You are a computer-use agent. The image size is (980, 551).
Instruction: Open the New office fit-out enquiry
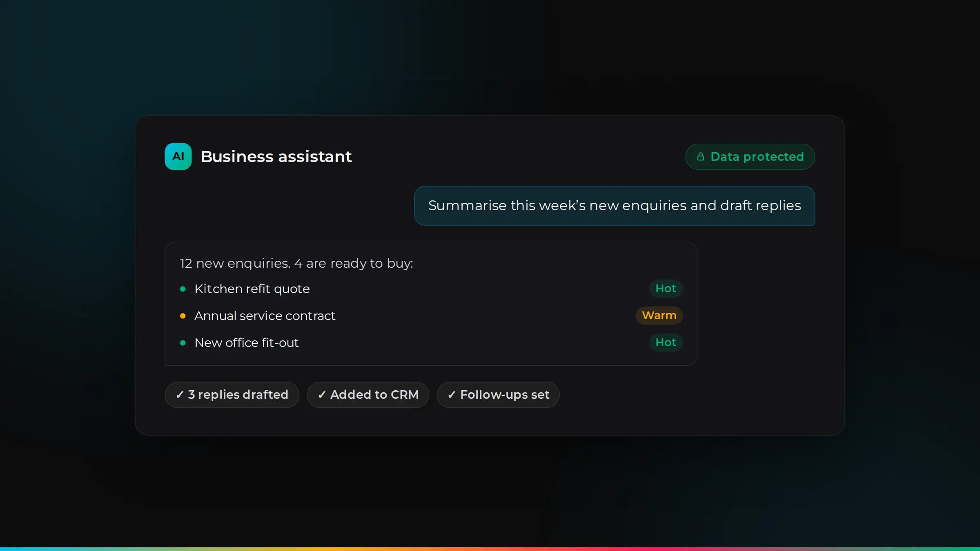tap(431, 343)
